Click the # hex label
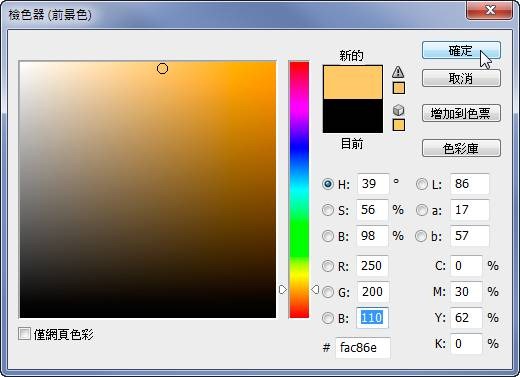The image size is (520, 377). tap(326, 348)
